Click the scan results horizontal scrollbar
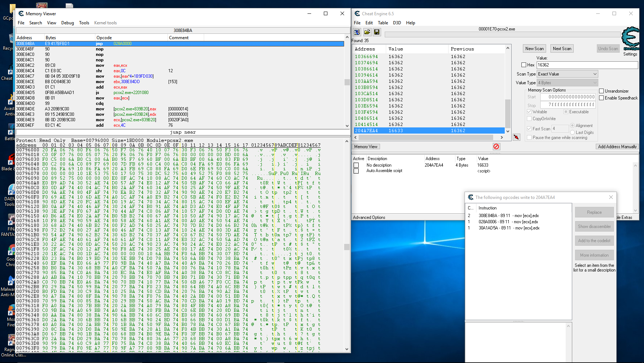This screenshot has width=644, height=363. (x=426, y=138)
